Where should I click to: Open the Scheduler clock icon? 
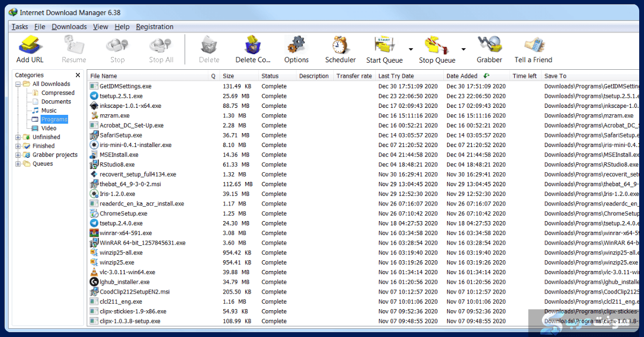(x=340, y=45)
